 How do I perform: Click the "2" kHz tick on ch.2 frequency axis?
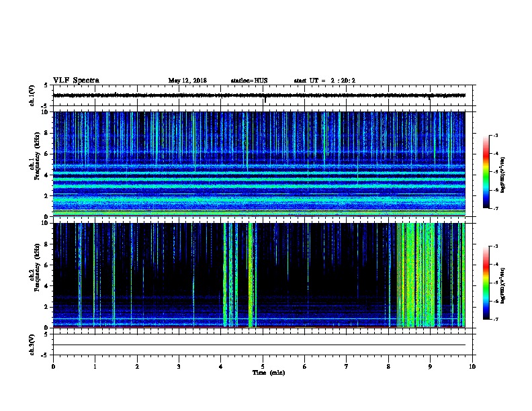pyautogui.click(x=47, y=307)
